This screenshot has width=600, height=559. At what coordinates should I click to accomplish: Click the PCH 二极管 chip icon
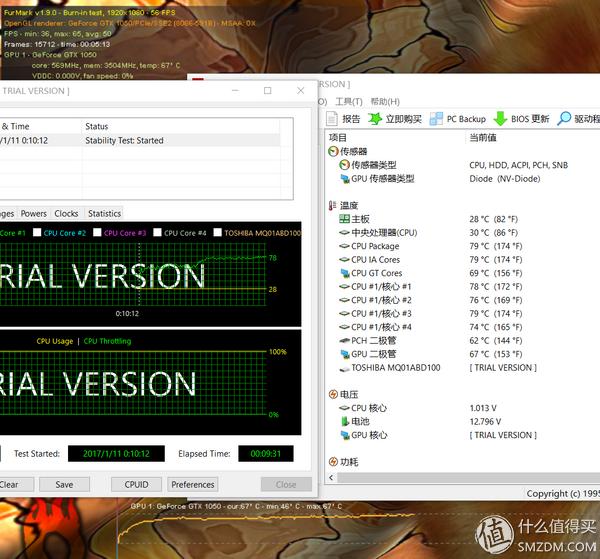click(344, 341)
